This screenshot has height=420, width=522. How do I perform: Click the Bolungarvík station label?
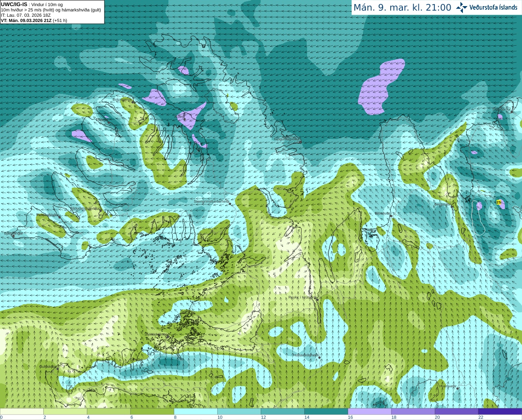122,99
